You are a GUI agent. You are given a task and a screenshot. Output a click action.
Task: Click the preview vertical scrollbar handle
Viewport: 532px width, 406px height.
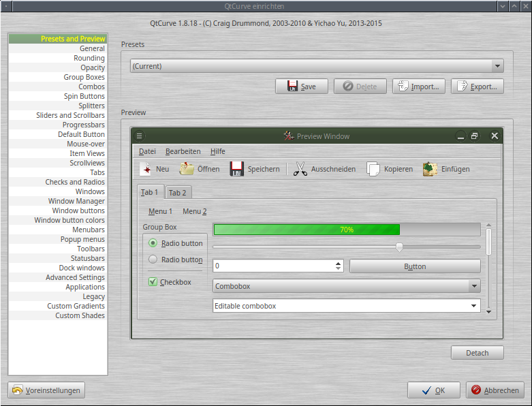pos(488,242)
